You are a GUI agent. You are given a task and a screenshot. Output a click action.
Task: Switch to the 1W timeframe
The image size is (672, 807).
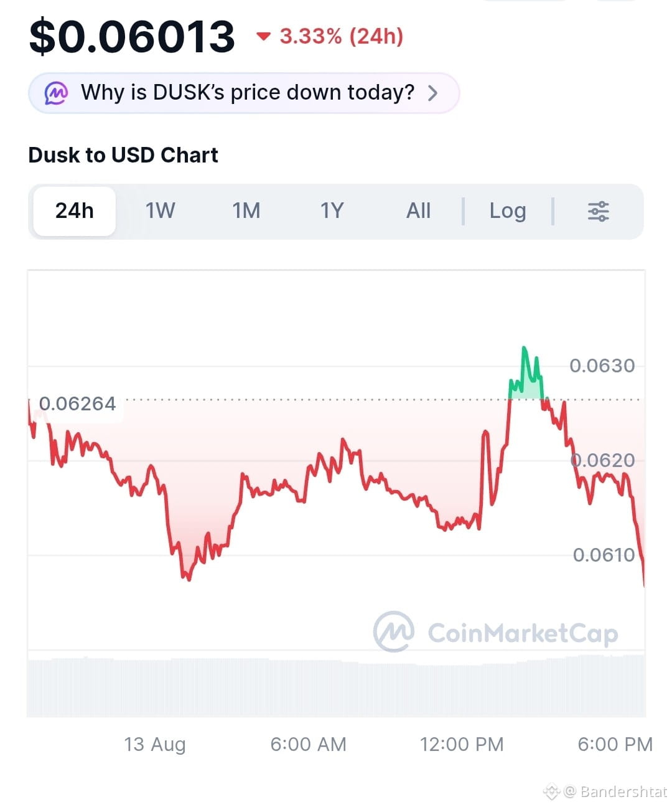pyautogui.click(x=161, y=211)
